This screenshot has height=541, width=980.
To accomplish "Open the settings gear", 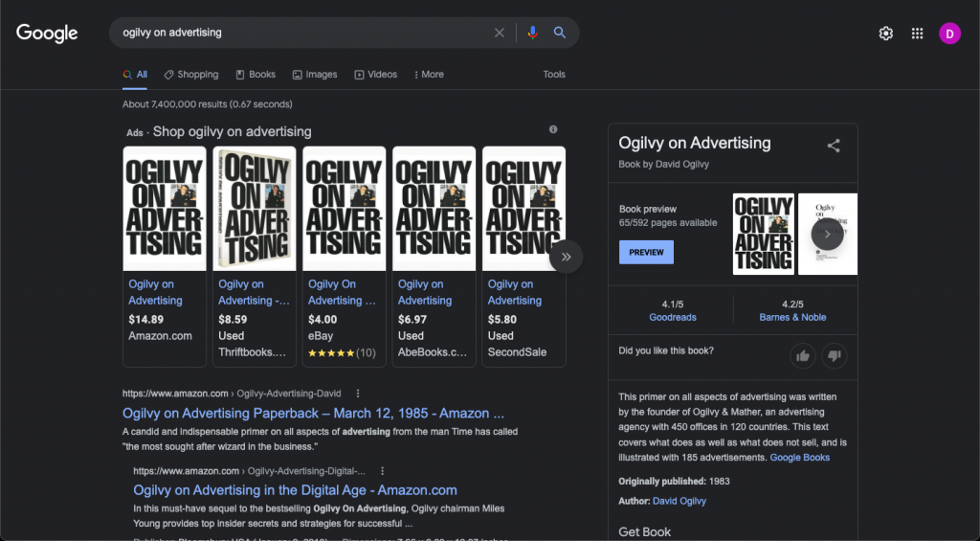I will coord(885,34).
